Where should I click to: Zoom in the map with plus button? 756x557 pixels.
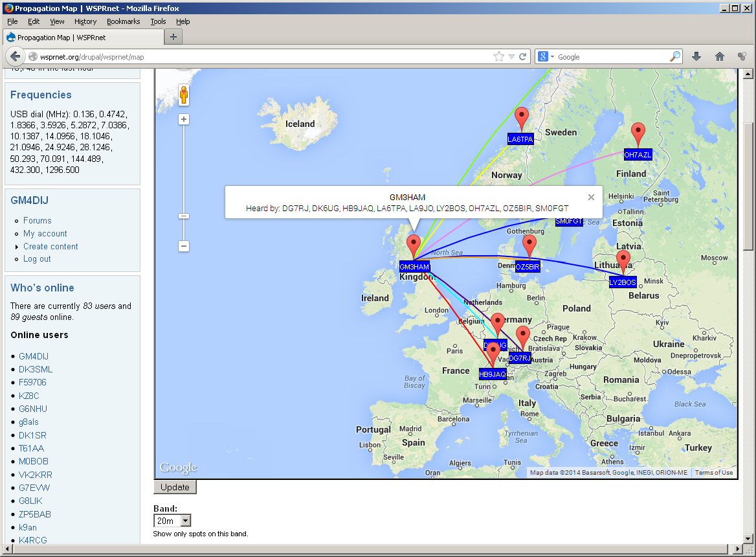(184, 119)
